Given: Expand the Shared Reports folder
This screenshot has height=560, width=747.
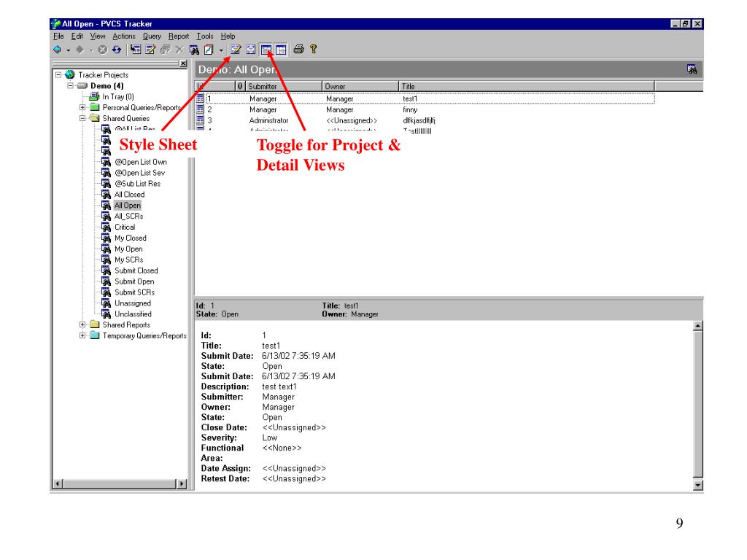Looking at the screenshot, I should 82,324.
